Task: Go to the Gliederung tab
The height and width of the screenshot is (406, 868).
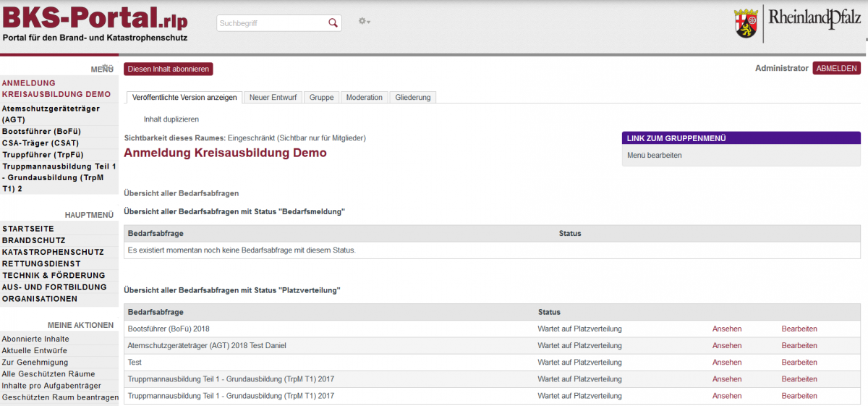Action: tap(412, 98)
